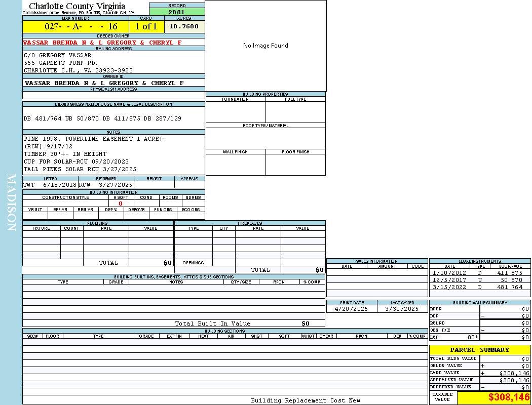Click the red taxable value $308,146
This screenshot has width=532, height=405.
tap(509, 397)
